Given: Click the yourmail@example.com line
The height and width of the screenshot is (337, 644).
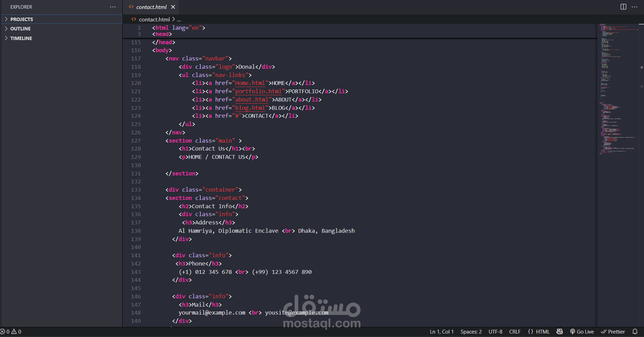Looking at the screenshot, I should point(254,312).
